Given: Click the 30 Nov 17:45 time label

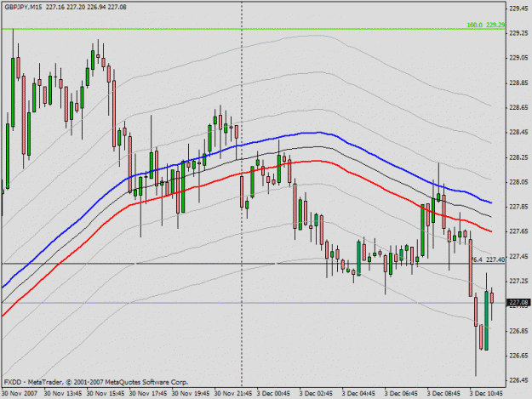Looking at the screenshot, I should point(148,394).
